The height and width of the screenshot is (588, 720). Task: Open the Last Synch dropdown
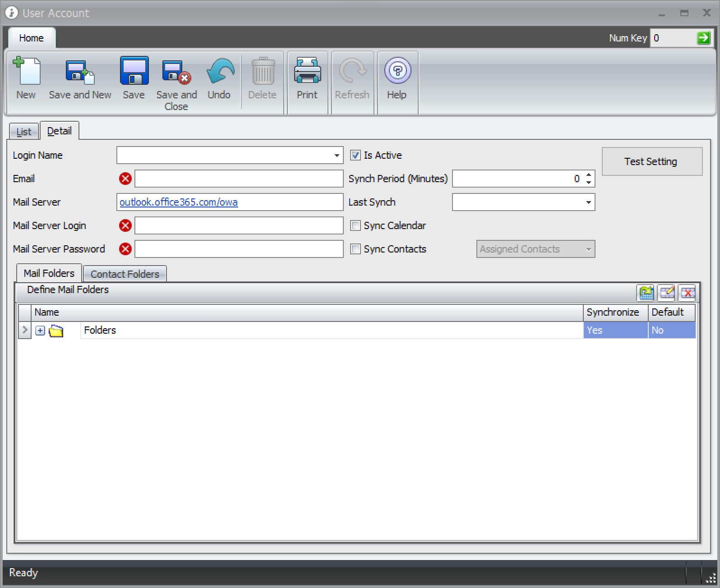pyautogui.click(x=588, y=202)
